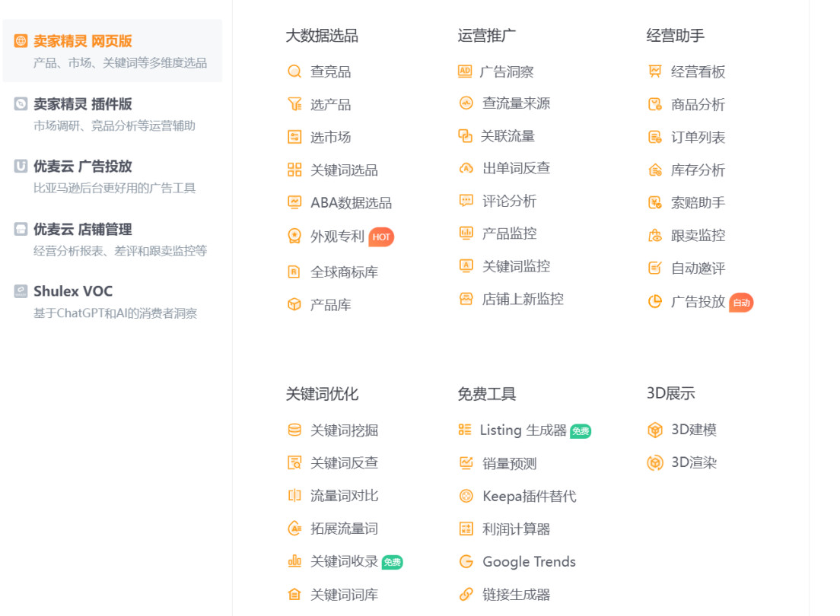Click the 索赔助手 icon
The height and width of the screenshot is (616, 840).
click(654, 202)
